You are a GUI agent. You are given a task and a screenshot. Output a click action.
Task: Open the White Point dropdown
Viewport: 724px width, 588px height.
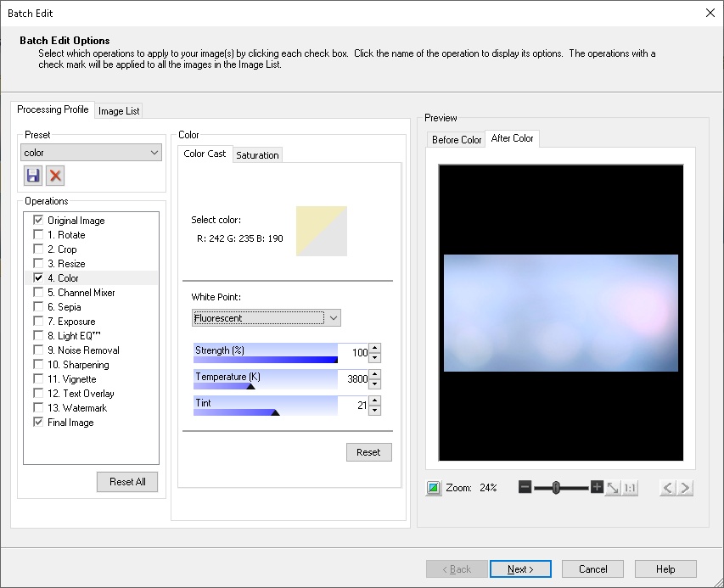[x=334, y=317]
